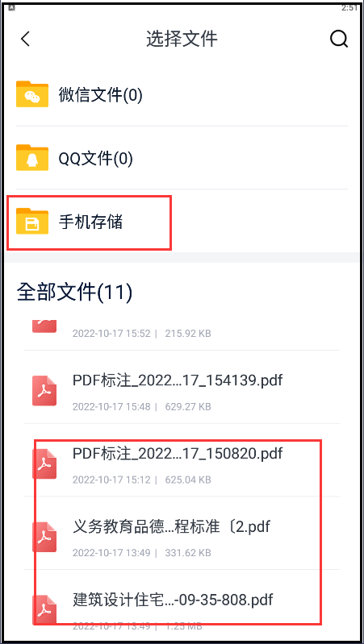The height and width of the screenshot is (644, 364).
Task: Choose PDF标注_2022...17_150820.pdf file name
Action: (178, 454)
